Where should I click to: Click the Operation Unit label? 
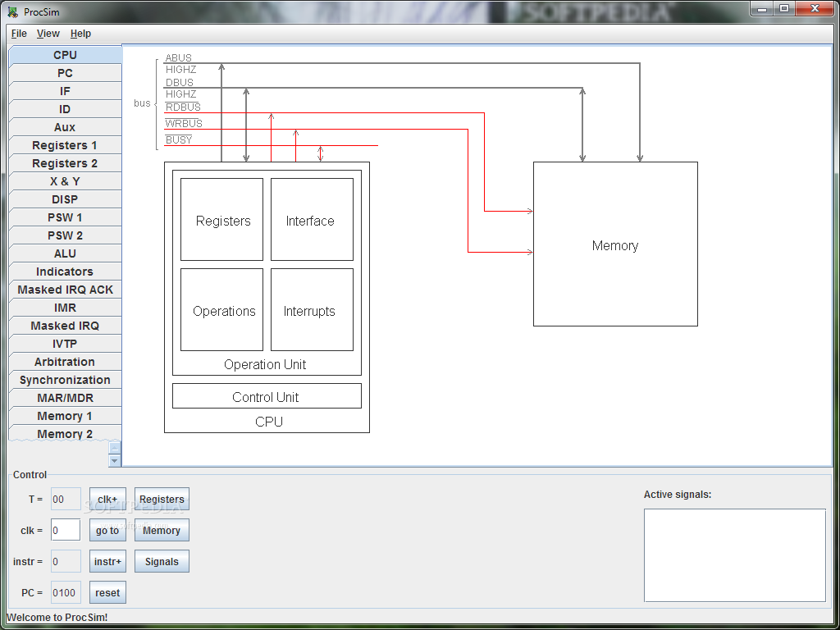click(265, 364)
